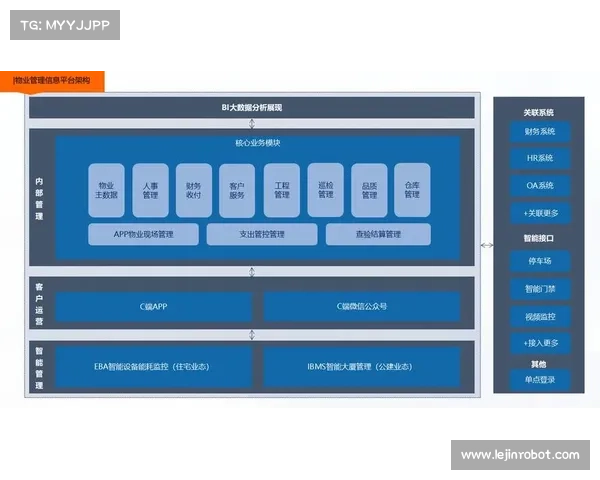The height and width of the screenshot is (480, 600).
Task: Click the 查验结算管理 bar
Action: pos(378,234)
